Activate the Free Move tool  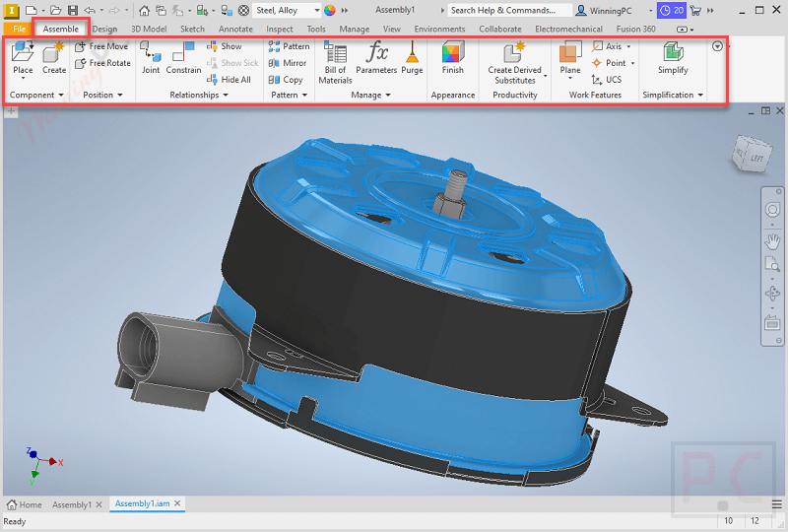click(101, 46)
